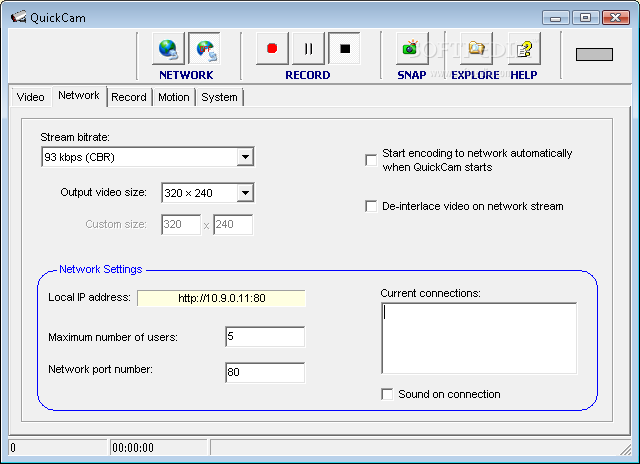The width and height of the screenshot is (640, 464).
Task: Click the gray status indicator in toolbar
Action: tap(594, 54)
